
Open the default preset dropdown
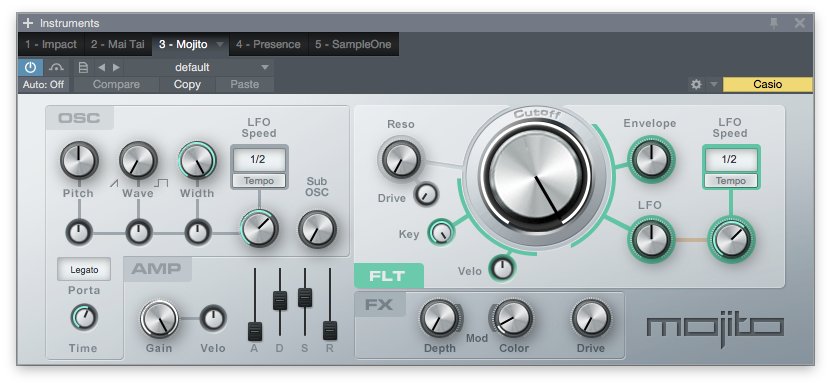(199, 67)
